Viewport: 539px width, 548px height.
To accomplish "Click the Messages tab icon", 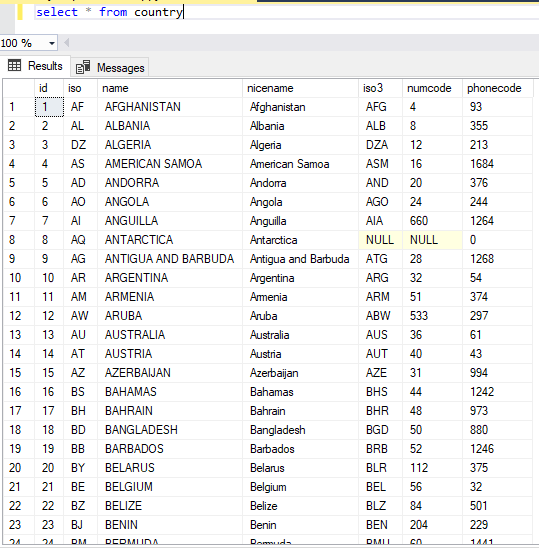I will click(x=83, y=67).
